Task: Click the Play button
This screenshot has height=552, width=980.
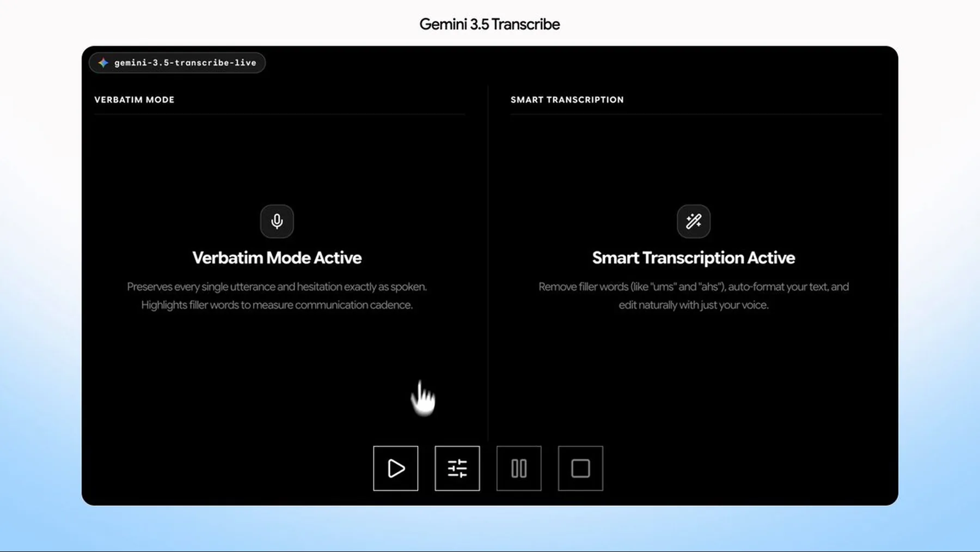Action: point(396,468)
